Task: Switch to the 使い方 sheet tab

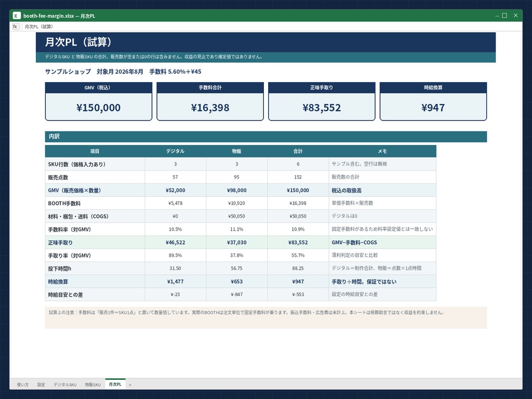Action: (x=23, y=385)
